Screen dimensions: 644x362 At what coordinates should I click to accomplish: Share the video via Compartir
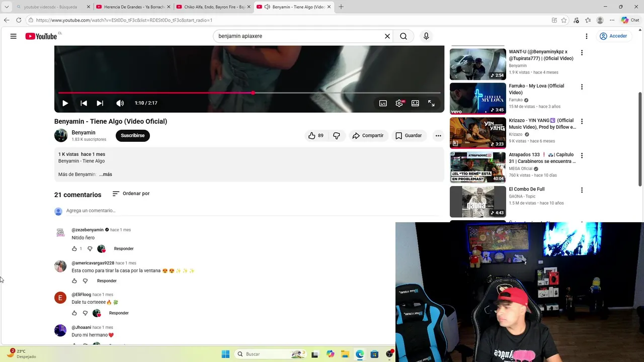click(x=368, y=136)
